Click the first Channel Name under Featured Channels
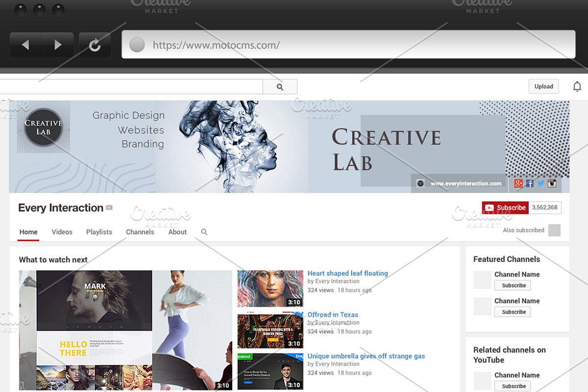 (x=517, y=274)
